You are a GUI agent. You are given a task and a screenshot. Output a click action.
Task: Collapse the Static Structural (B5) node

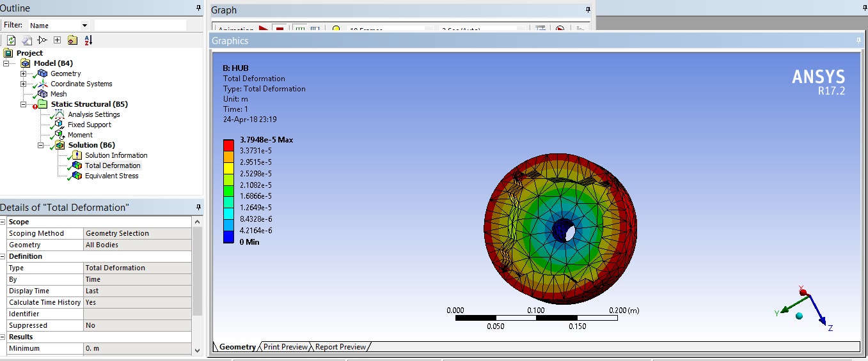click(24, 104)
